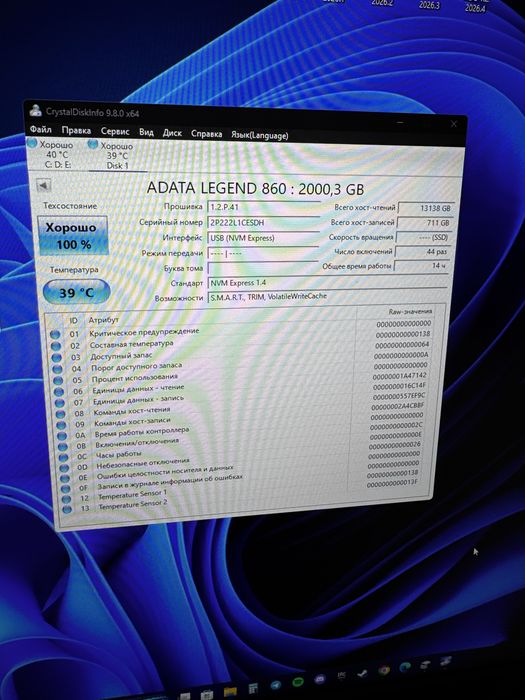Click the Атрибут column header
This screenshot has width=525, height=700.
104,320
